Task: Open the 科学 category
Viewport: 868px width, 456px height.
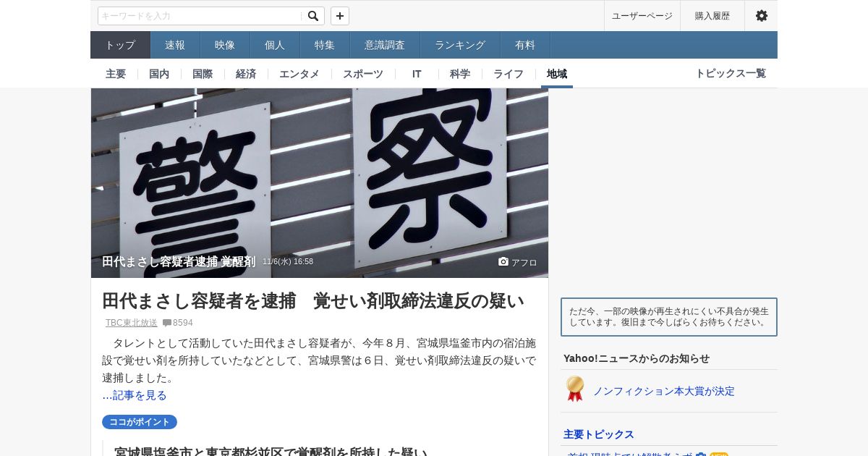Action: 460,74
